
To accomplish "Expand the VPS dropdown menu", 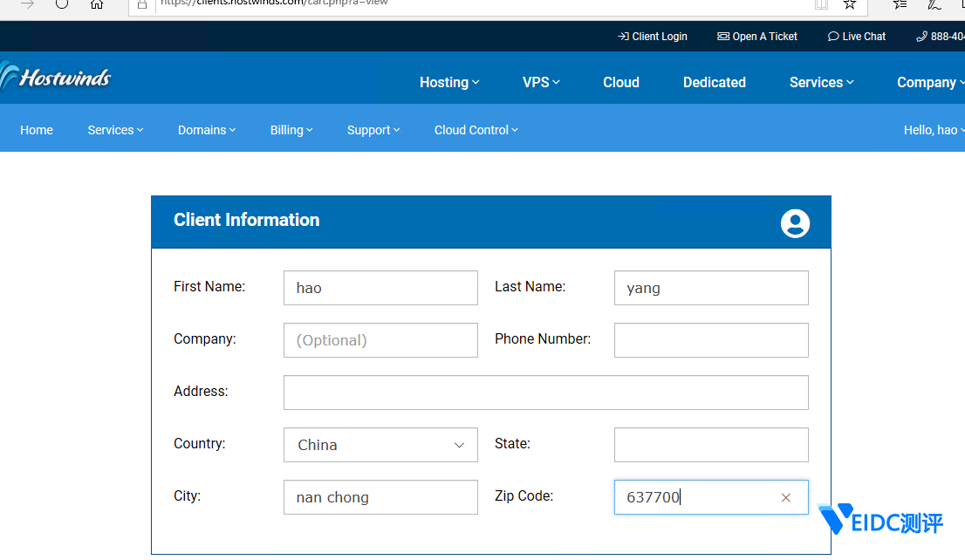I will click(541, 82).
